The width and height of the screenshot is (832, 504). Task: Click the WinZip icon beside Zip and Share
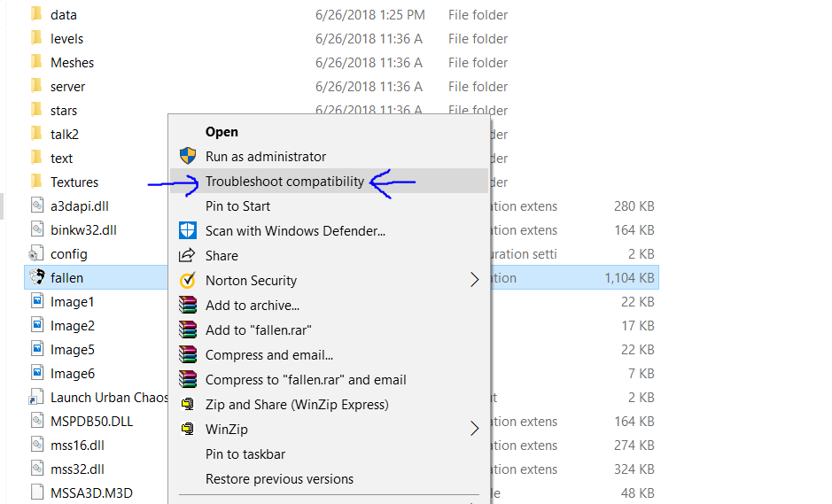click(x=187, y=404)
